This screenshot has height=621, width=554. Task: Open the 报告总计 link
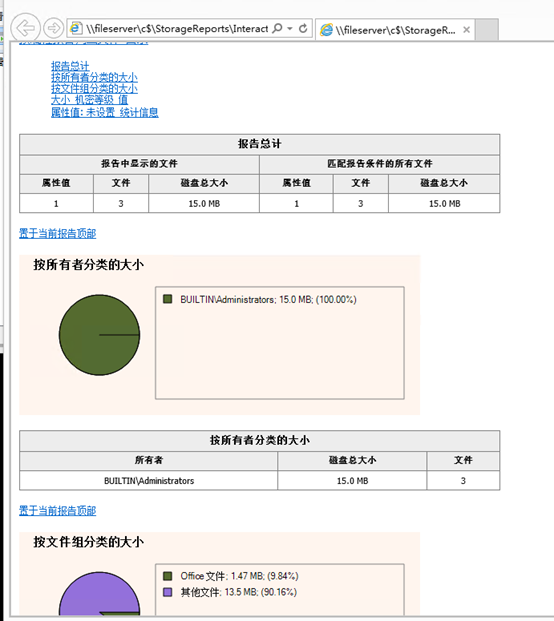tap(70, 66)
